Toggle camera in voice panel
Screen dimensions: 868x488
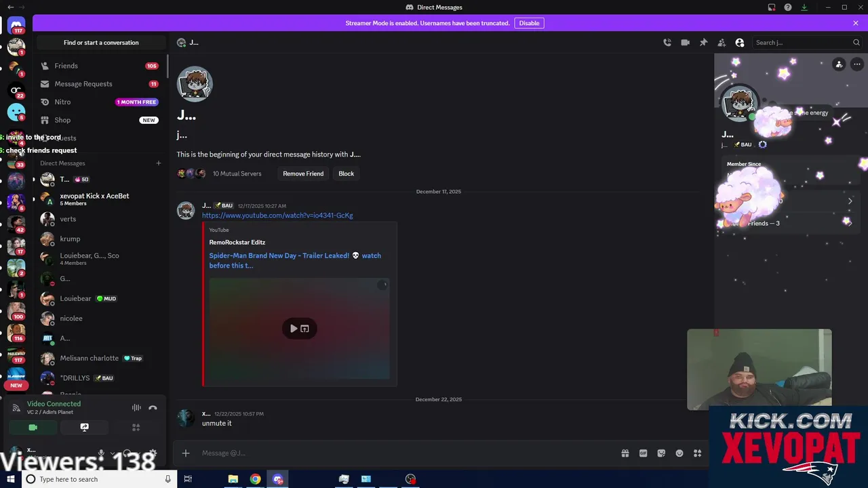[33, 428]
